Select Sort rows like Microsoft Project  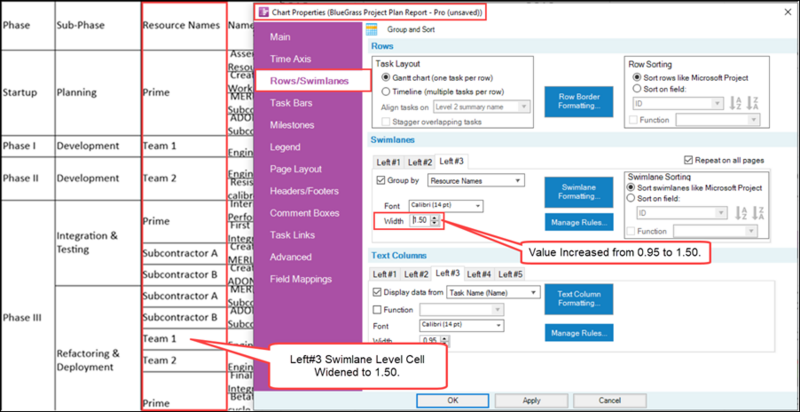pyautogui.click(x=636, y=78)
